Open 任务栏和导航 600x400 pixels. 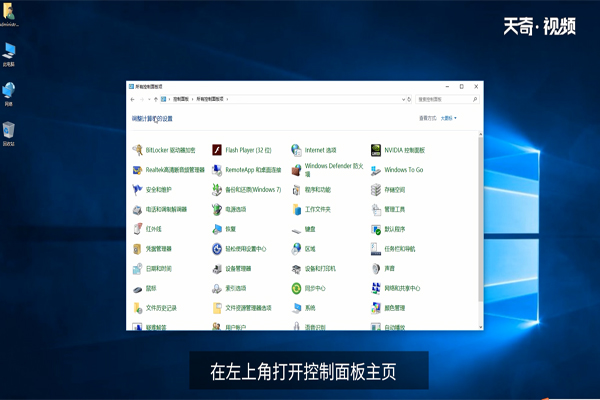[393, 249]
